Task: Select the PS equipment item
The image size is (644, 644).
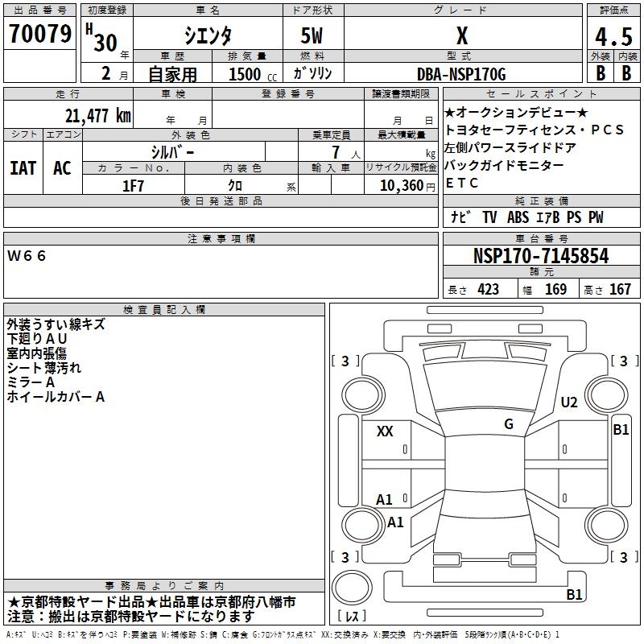Action: tap(574, 217)
